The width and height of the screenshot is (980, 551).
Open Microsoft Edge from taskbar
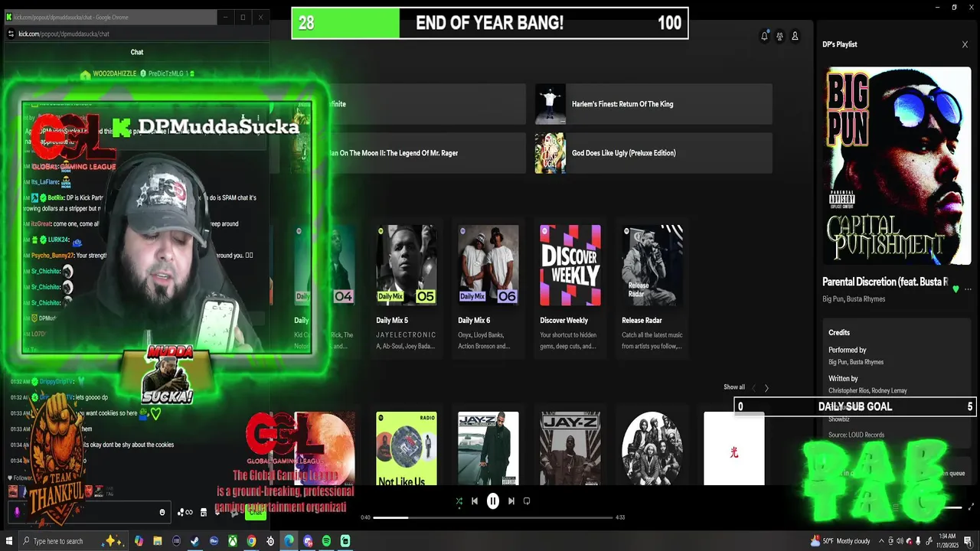pyautogui.click(x=289, y=541)
